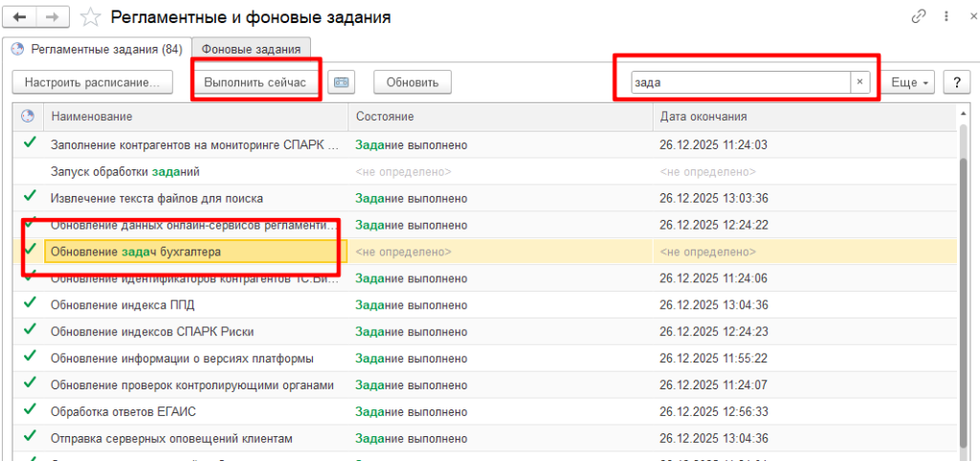The height and width of the screenshot is (461, 980).
Task: Clear the search field with the x button
Action: click(859, 82)
